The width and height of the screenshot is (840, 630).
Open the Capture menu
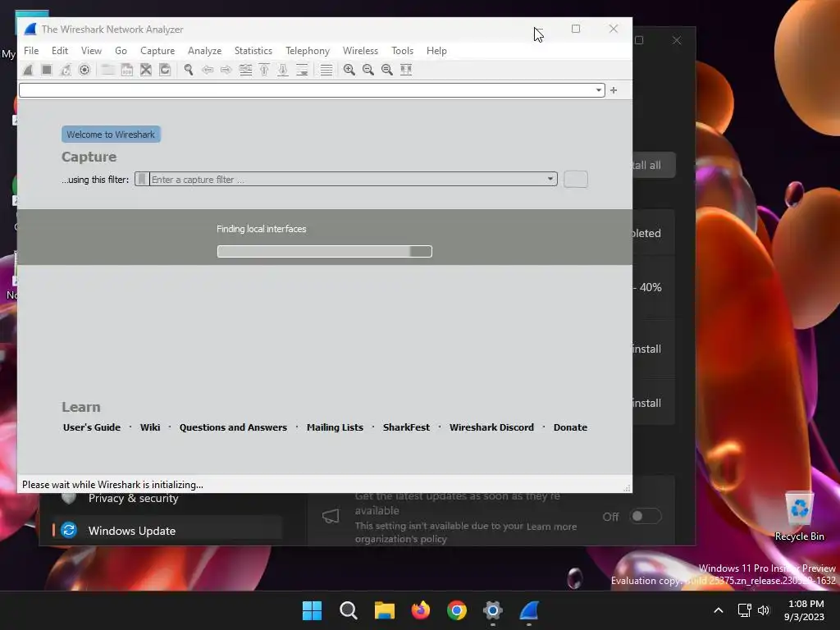[x=157, y=51]
